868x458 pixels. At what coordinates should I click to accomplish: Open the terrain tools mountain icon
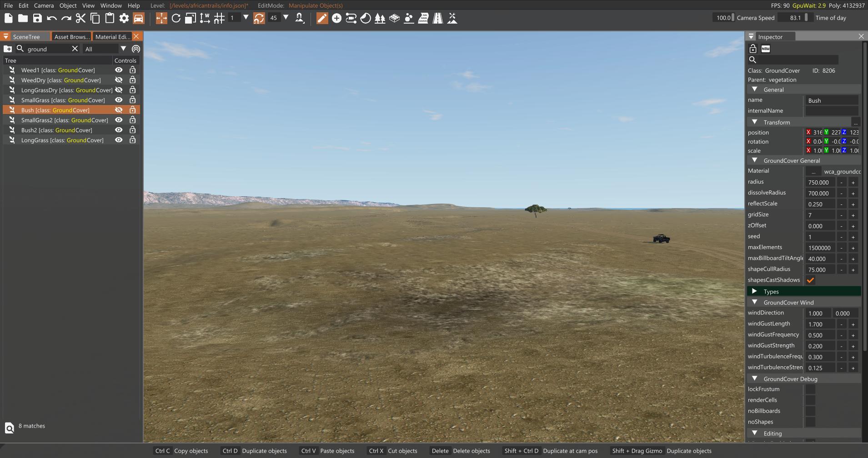pos(452,18)
